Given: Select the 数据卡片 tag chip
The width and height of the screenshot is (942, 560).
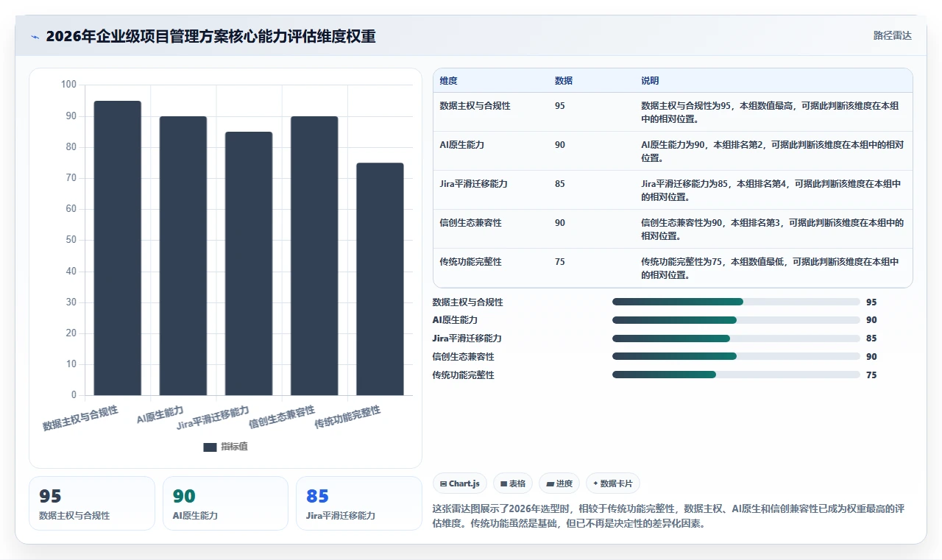Looking at the screenshot, I should (x=613, y=483).
